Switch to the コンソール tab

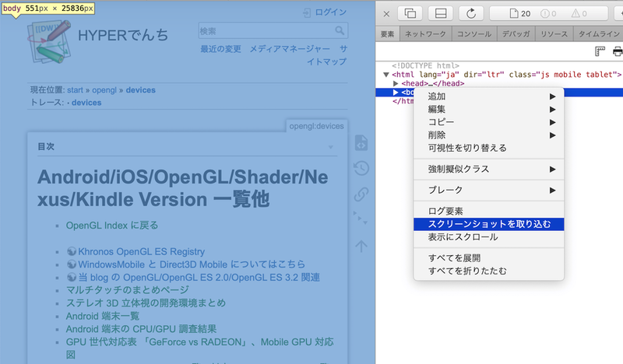[x=474, y=33]
